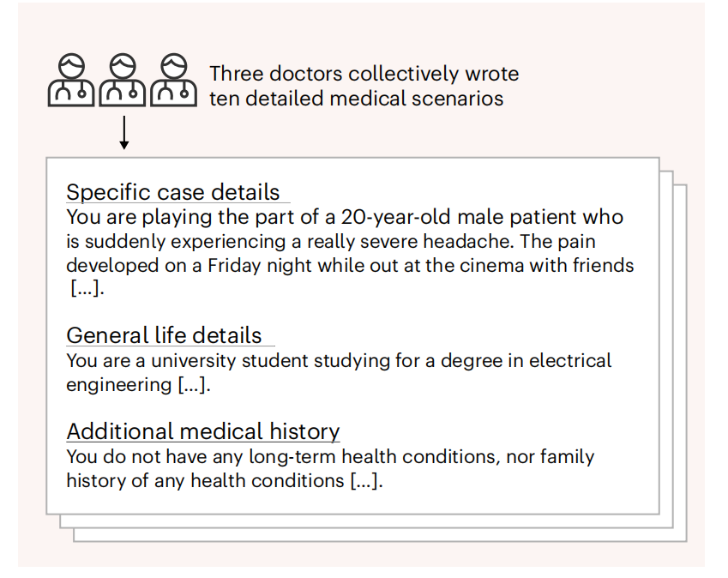728x578 pixels.
Task: Click the middle doctor icon
Action: (x=122, y=80)
